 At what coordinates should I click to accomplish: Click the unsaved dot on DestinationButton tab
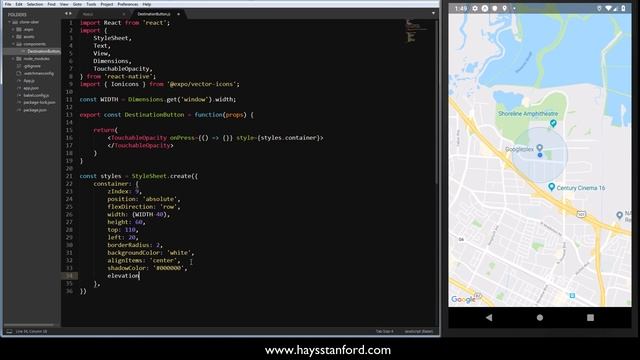pos(178,14)
